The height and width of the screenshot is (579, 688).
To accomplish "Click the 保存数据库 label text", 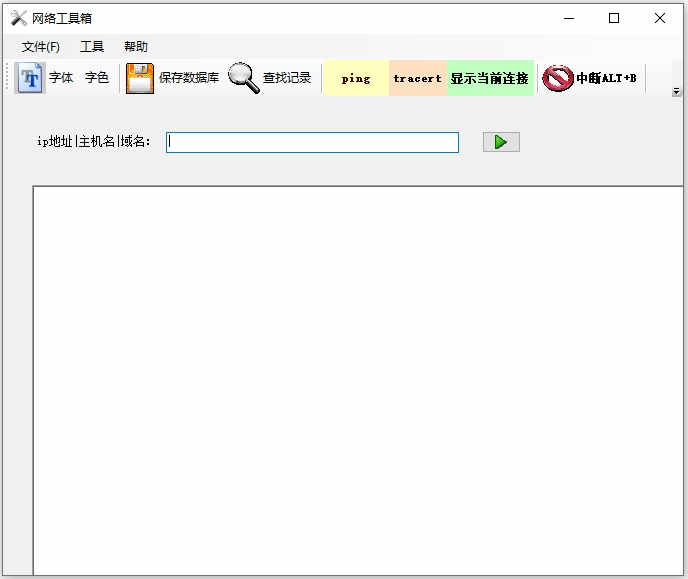I will [189, 78].
